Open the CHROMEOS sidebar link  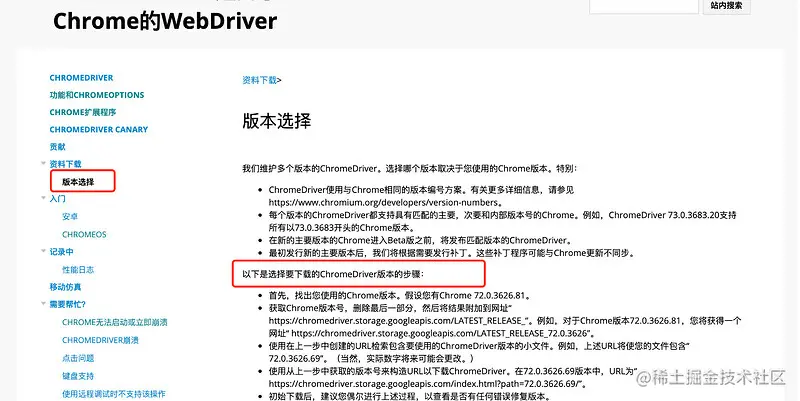84,235
